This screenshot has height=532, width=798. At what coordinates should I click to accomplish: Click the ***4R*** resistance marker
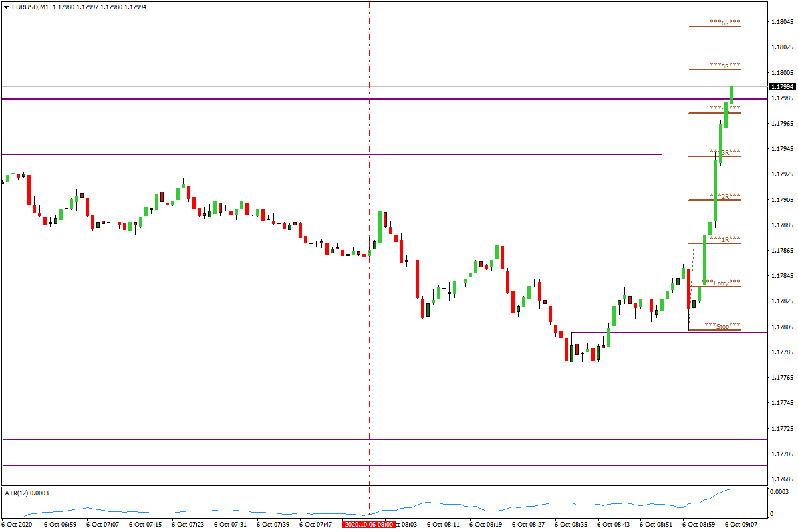point(724,107)
